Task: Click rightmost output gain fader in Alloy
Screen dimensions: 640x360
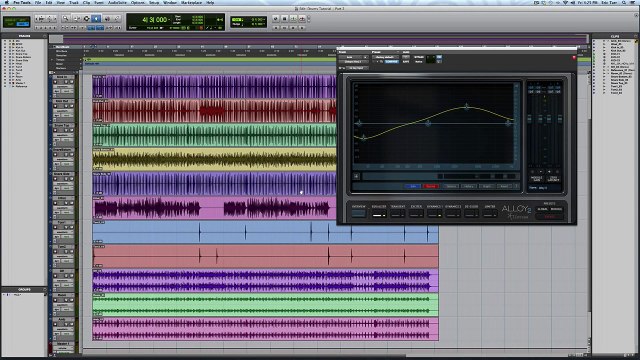Action: (560, 119)
